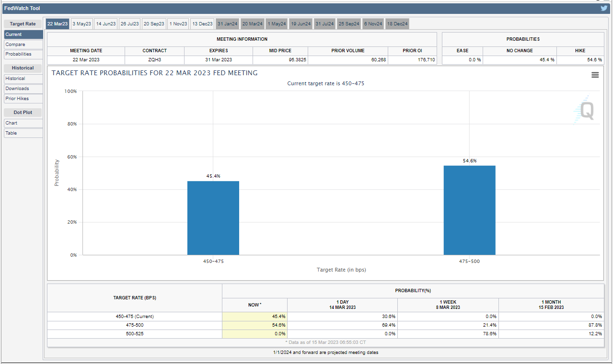Click the mid price value 95.3825
The width and height of the screenshot is (613, 364).
tap(280, 60)
